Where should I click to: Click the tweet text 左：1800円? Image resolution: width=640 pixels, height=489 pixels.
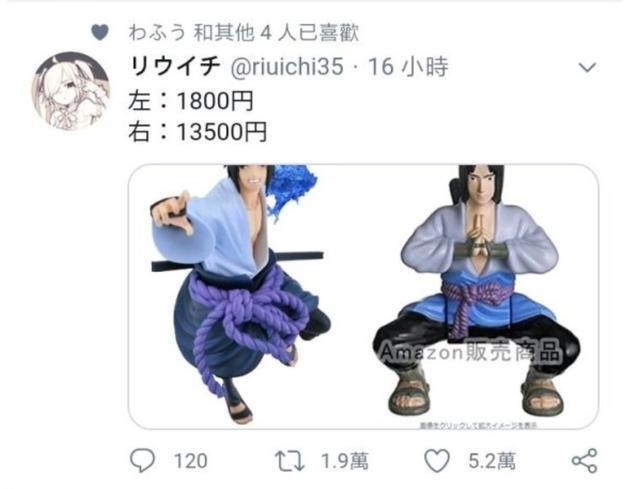click(191, 101)
